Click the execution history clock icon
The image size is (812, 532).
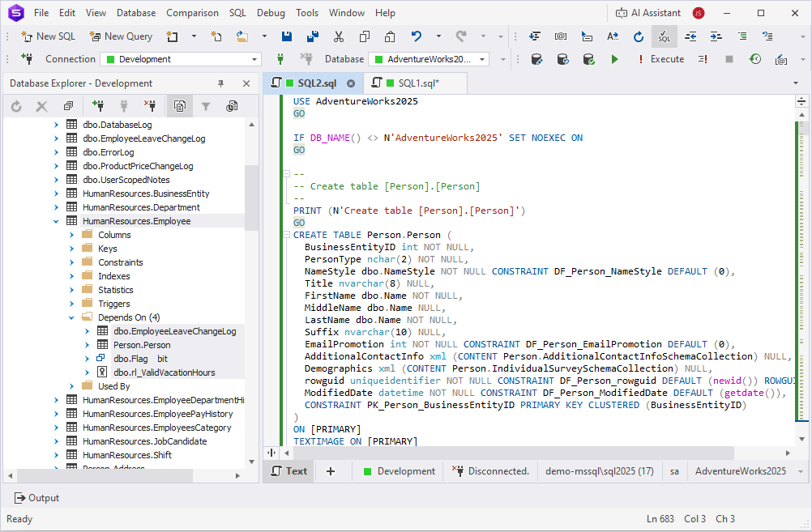755,59
